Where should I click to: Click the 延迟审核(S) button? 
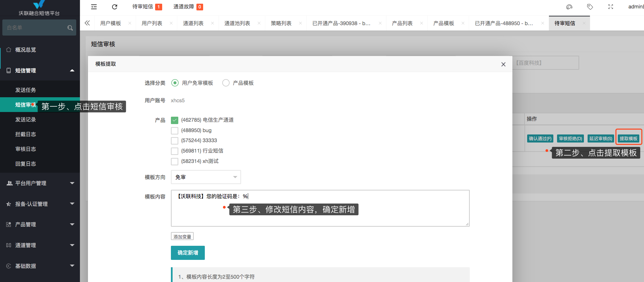coord(601,138)
